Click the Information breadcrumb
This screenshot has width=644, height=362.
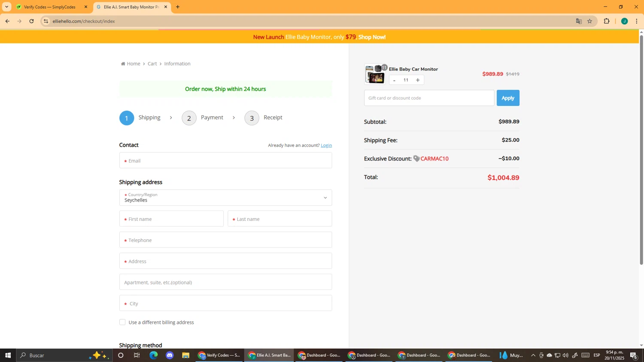coord(177,63)
